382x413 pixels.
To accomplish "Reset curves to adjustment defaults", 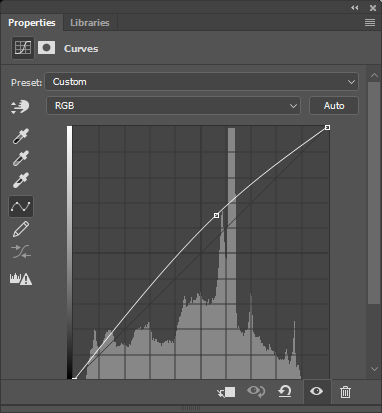I will [x=285, y=392].
